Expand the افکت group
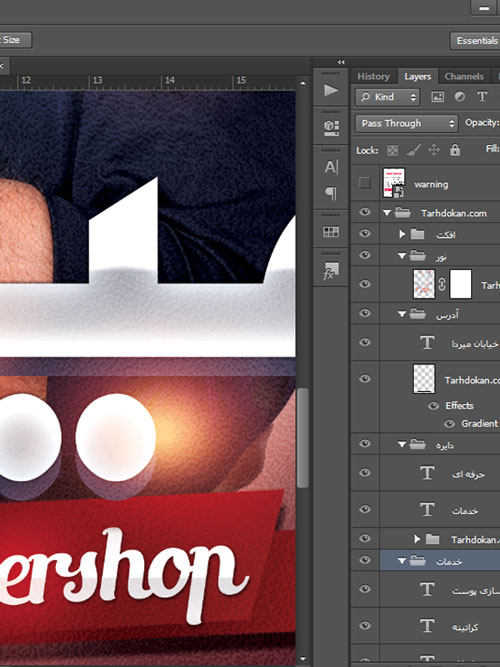Viewport: 500px width, 667px height. pyautogui.click(x=402, y=234)
